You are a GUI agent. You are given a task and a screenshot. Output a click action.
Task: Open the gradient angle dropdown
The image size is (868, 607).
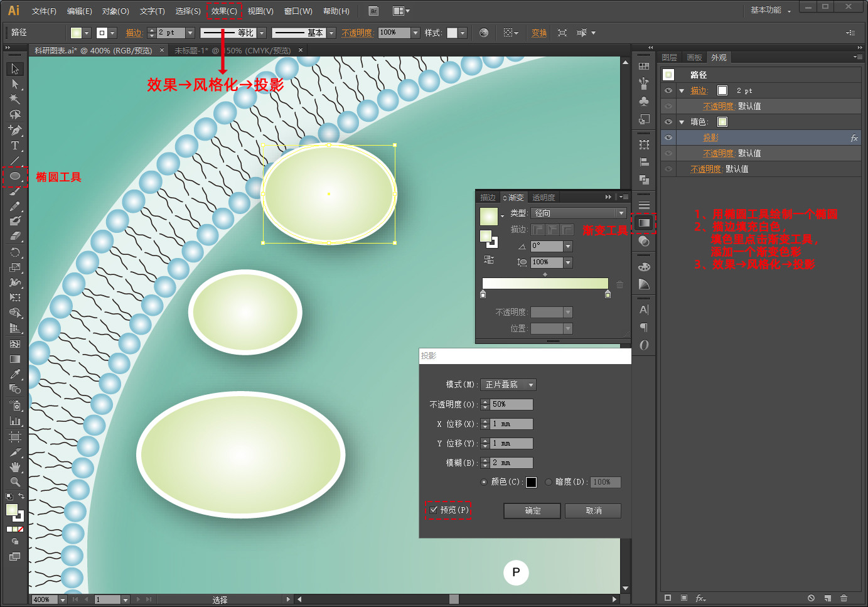pos(568,247)
